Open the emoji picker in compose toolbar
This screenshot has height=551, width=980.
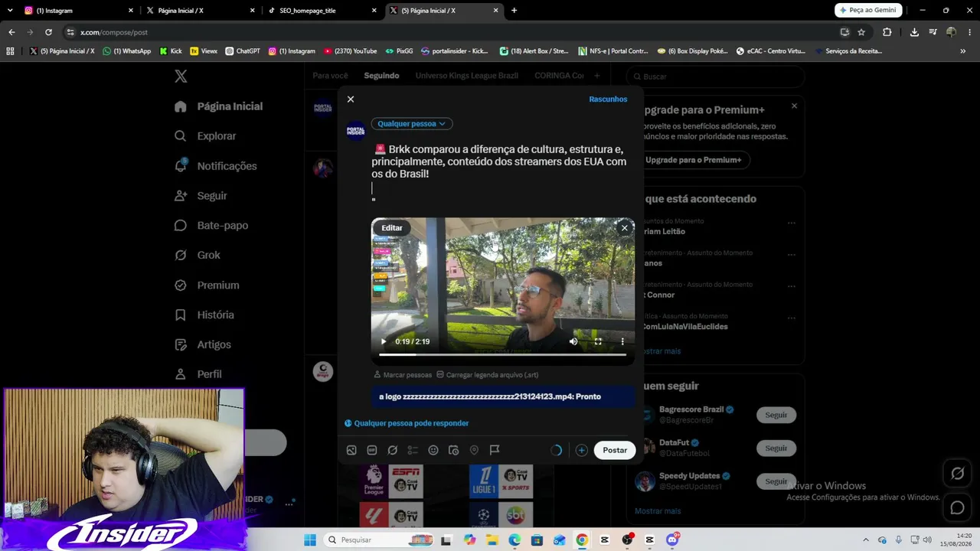(433, 450)
